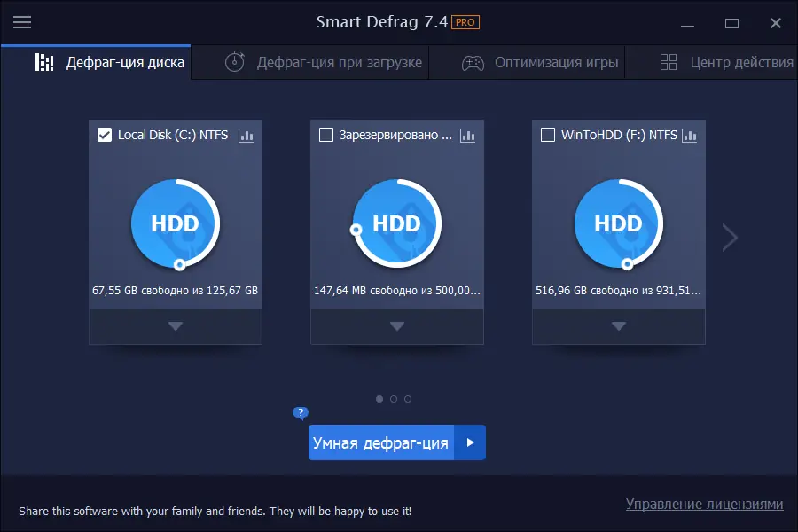Viewport: 798px width, 532px height.
Task: Click the question mark help bubble
Action: pos(300,412)
